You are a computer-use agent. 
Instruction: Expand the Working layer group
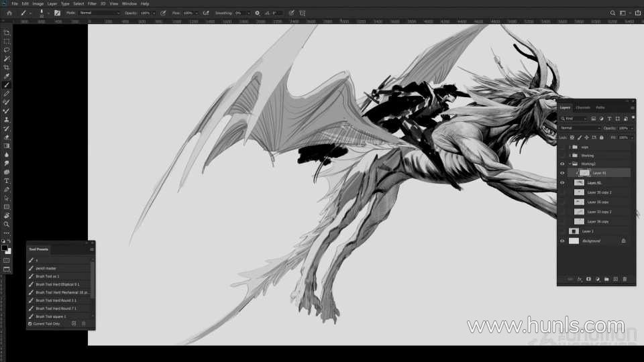click(570, 156)
